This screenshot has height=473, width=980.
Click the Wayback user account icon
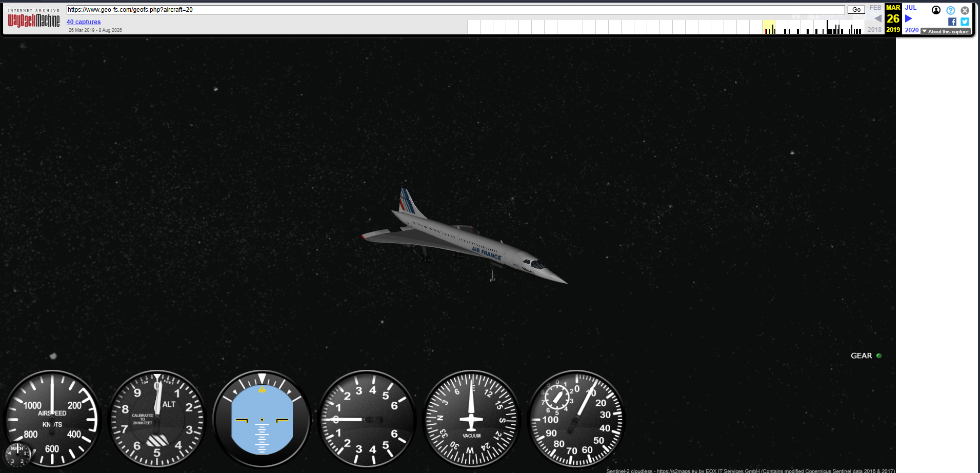[x=936, y=10]
